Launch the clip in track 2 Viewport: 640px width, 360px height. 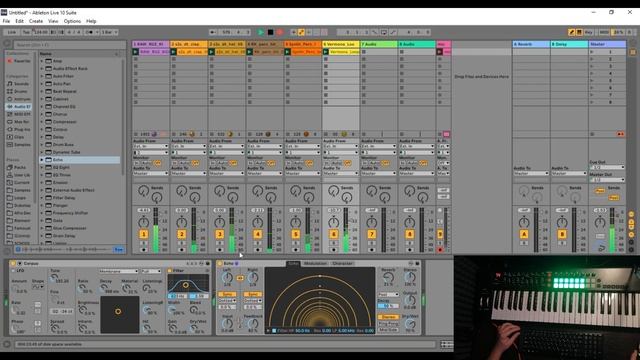coord(173,52)
